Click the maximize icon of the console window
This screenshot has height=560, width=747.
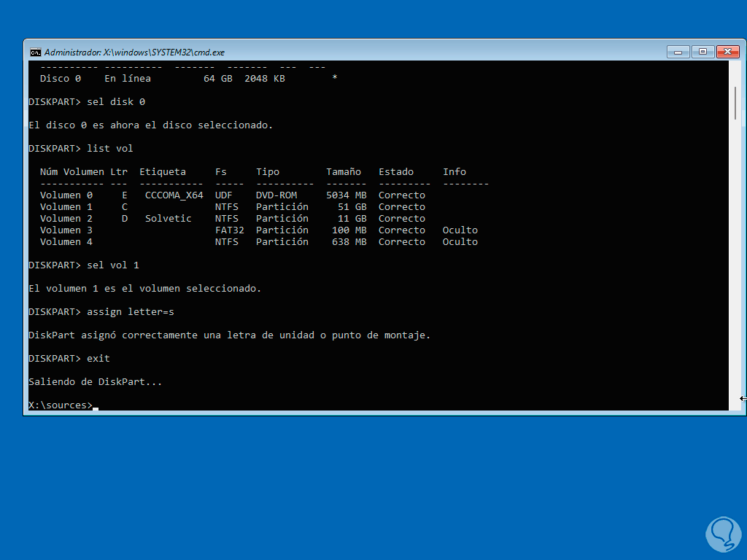click(702, 52)
